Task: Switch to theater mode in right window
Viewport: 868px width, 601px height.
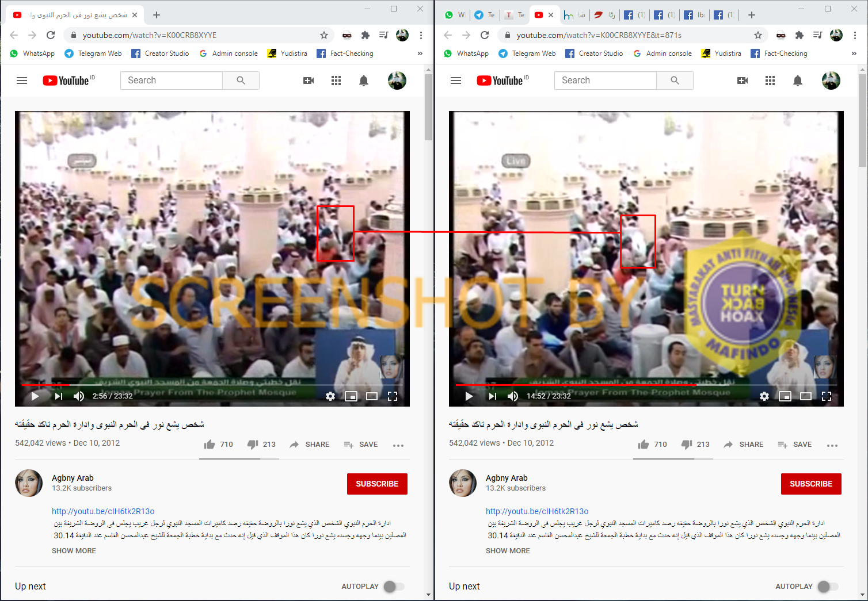Action: click(x=806, y=396)
